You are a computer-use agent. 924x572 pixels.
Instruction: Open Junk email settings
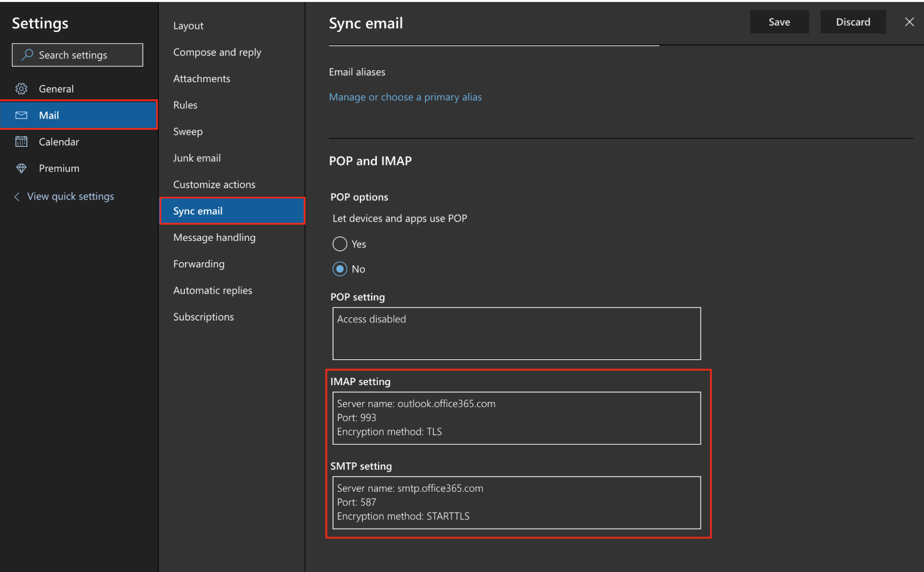pos(197,158)
